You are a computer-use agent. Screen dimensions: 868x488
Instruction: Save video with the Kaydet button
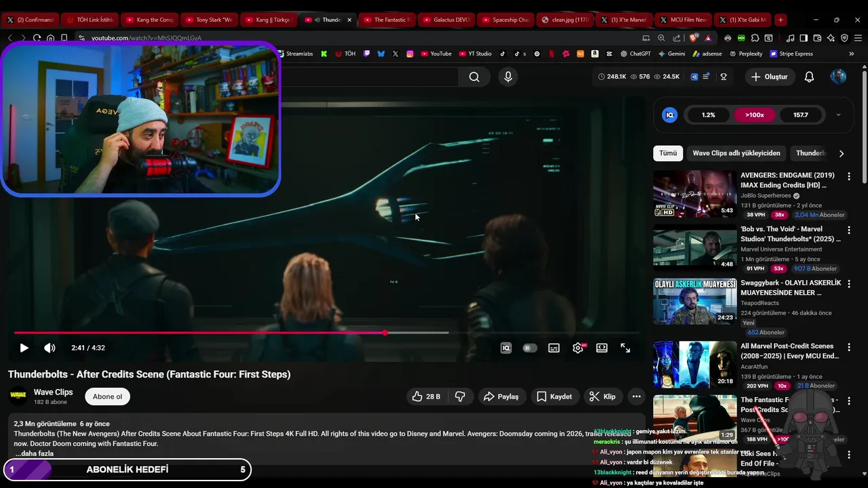pyautogui.click(x=554, y=396)
